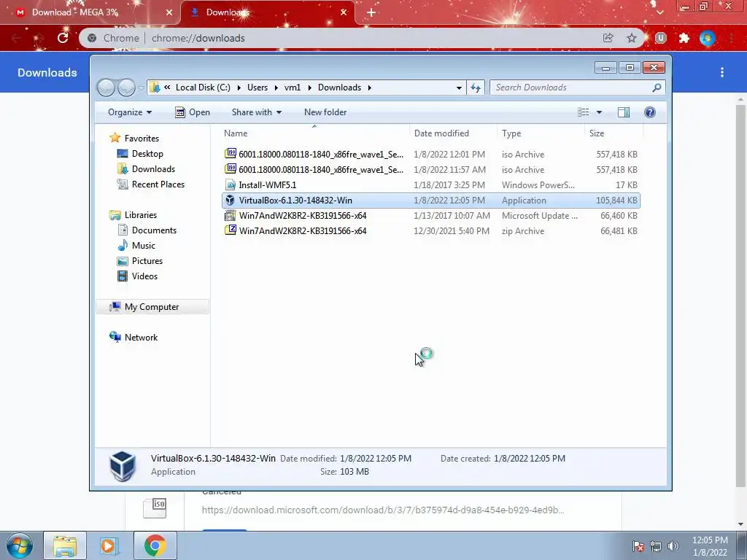This screenshot has width=747, height=560.
Task: Select the iso file modified at 11:57 AM
Action: (430, 169)
